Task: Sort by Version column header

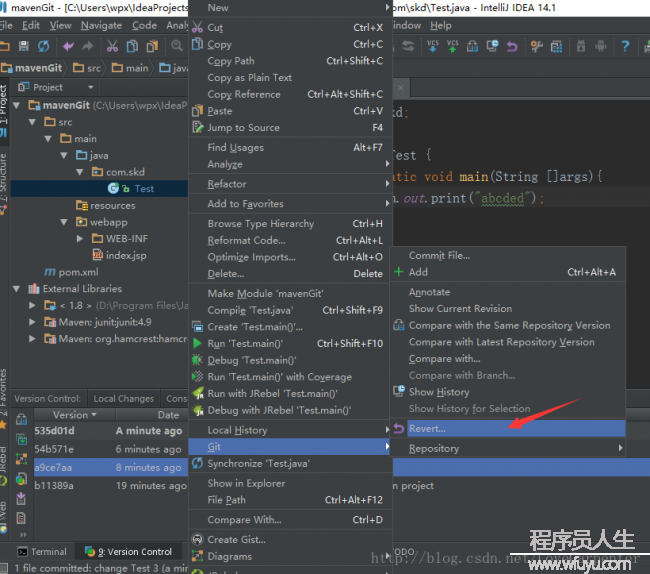Action: [75, 415]
